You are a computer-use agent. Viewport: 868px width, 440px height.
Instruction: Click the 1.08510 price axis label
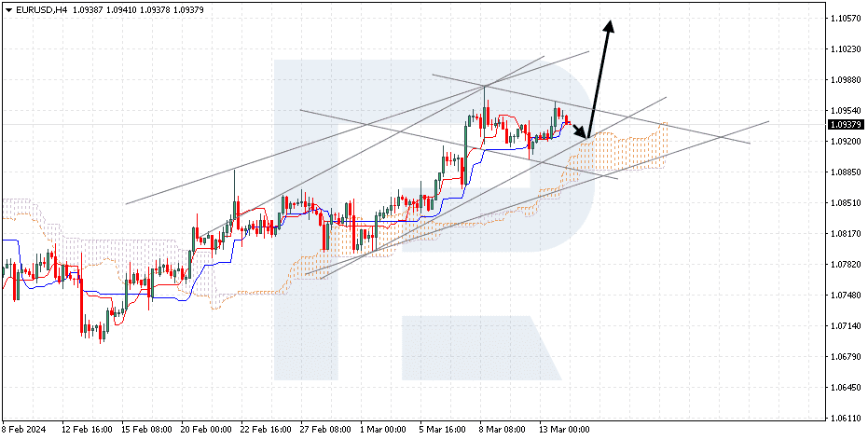tap(846, 203)
